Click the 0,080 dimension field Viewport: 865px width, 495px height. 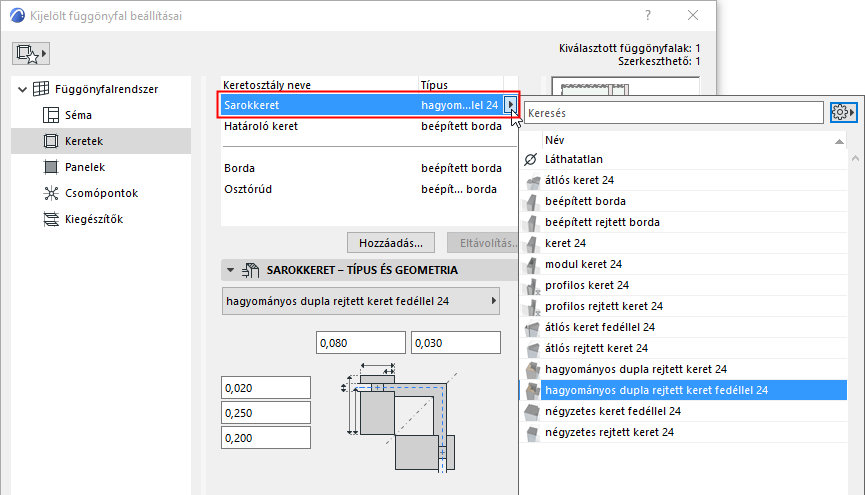(x=361, y=343)
